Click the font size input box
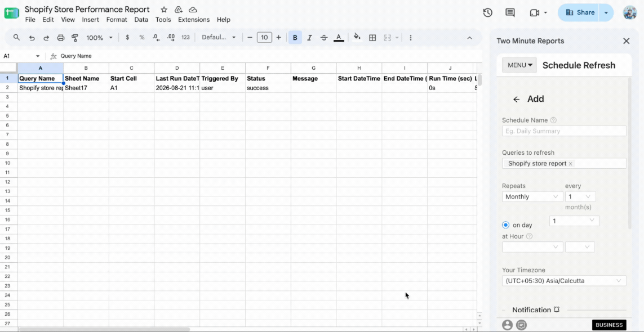The image size is (644, 332). (x=264, y=37)
